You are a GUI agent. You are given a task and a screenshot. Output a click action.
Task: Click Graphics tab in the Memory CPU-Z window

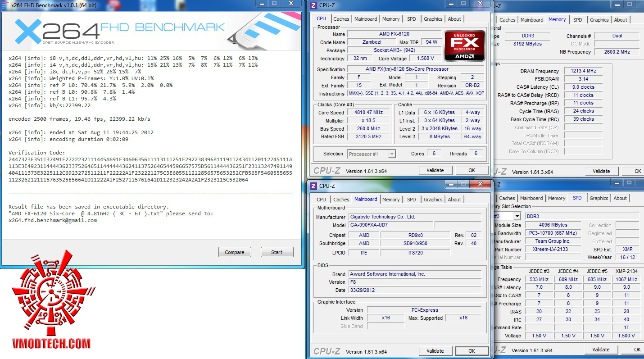(x=599, y=20)
